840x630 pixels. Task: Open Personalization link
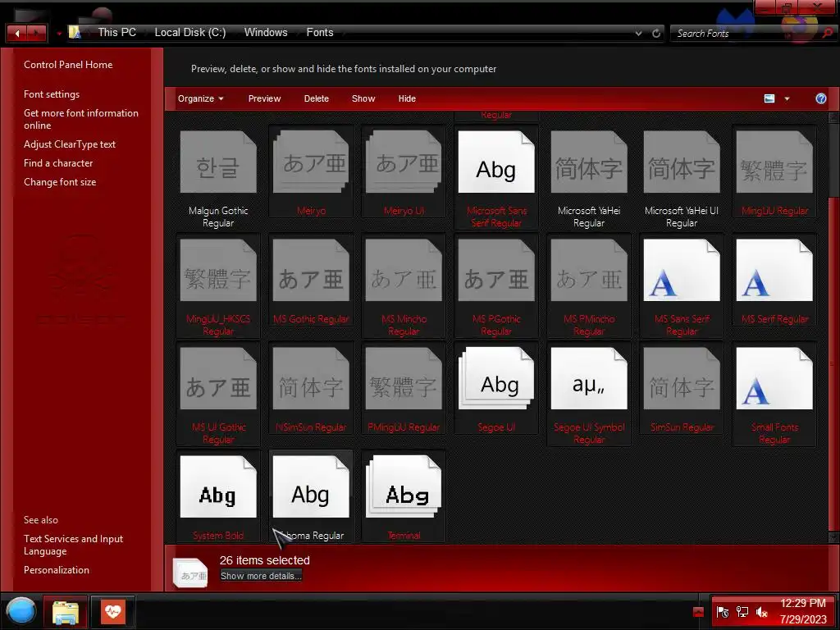(x=57, y=570)
